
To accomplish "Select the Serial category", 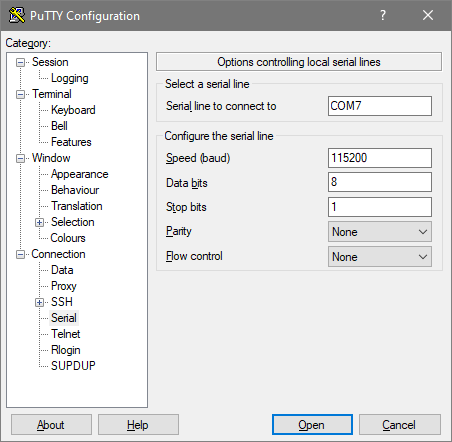I will click(x=64, y=318).
